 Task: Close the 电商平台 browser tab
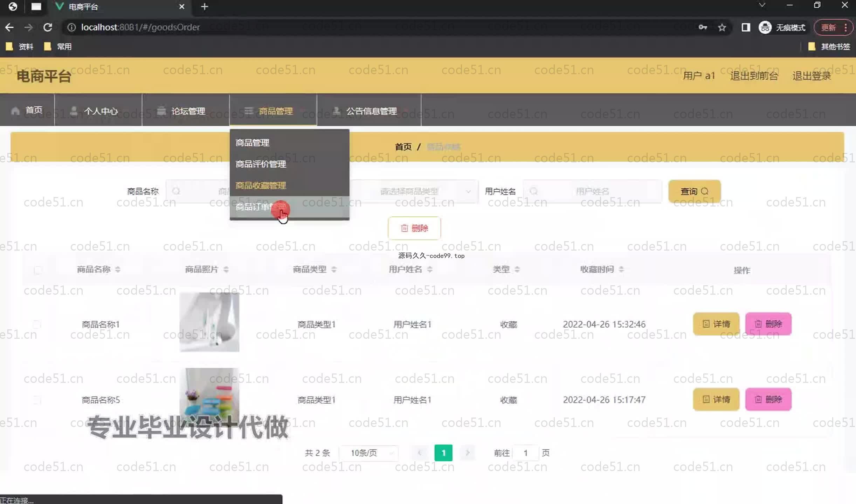coord(181,7)
